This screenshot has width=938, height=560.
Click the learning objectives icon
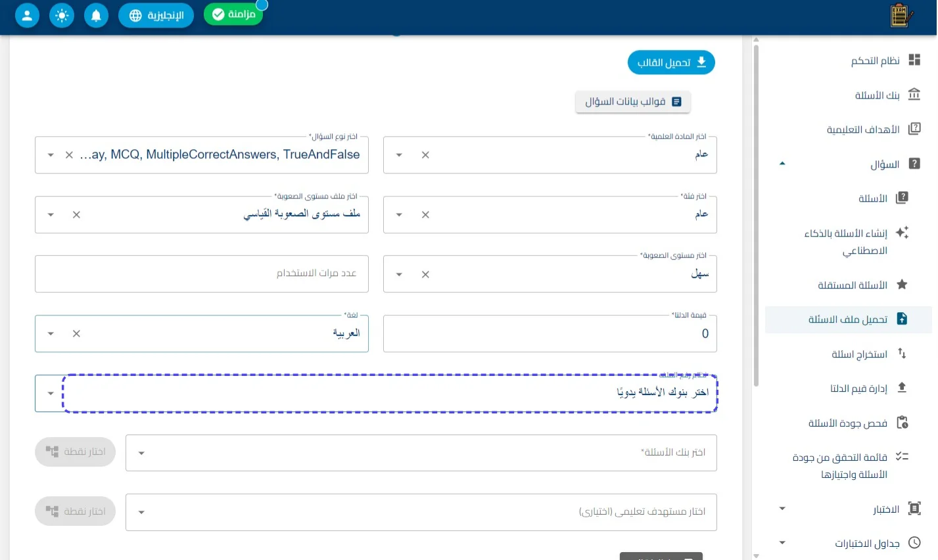(914, 129)
